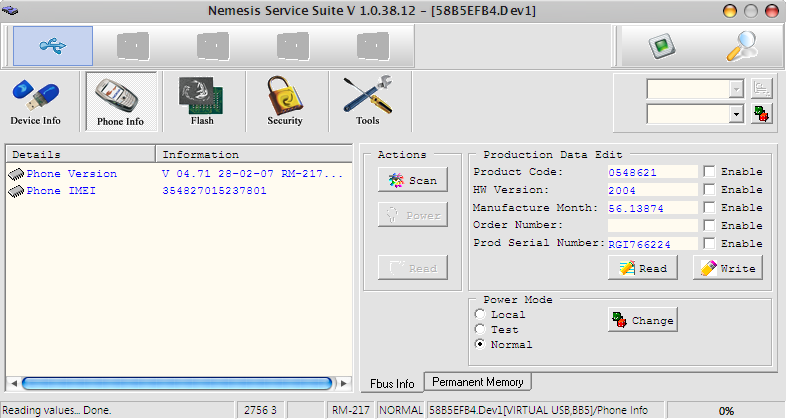The image size is (786, 419).
Task: Click '2756 3' in status bar
Action: (x=260, y=410)
